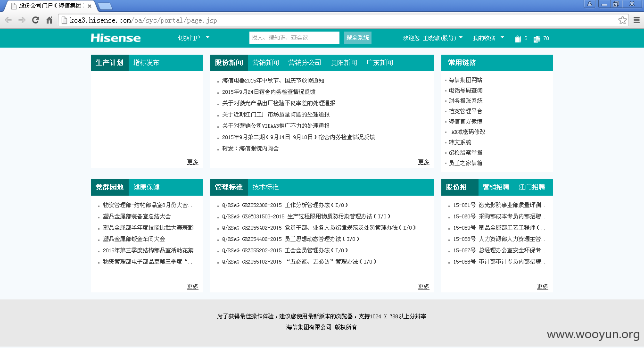
Task: Expand the 我的收藏 dropdown
Action: click(x=488, y=38)
